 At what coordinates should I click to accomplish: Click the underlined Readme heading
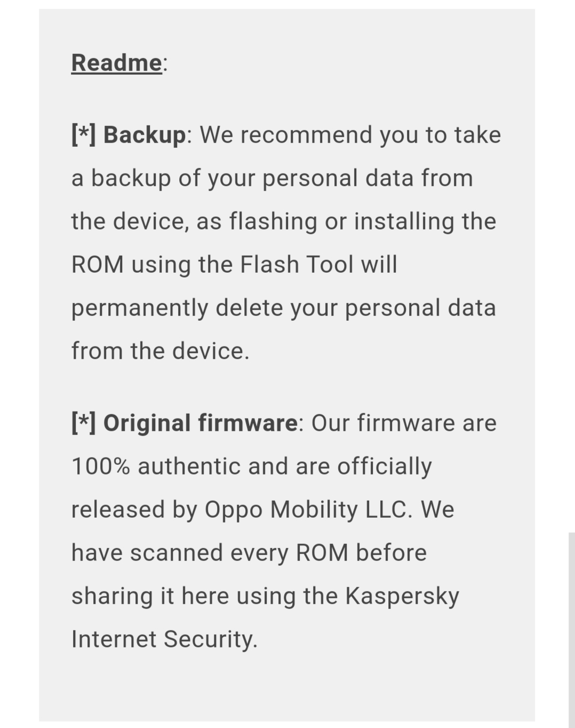point(116,62)
